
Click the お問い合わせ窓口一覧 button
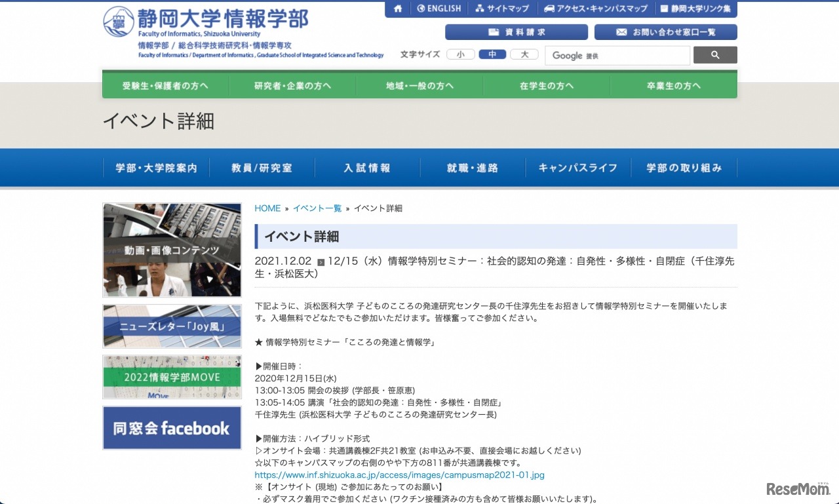click(666, 32)
